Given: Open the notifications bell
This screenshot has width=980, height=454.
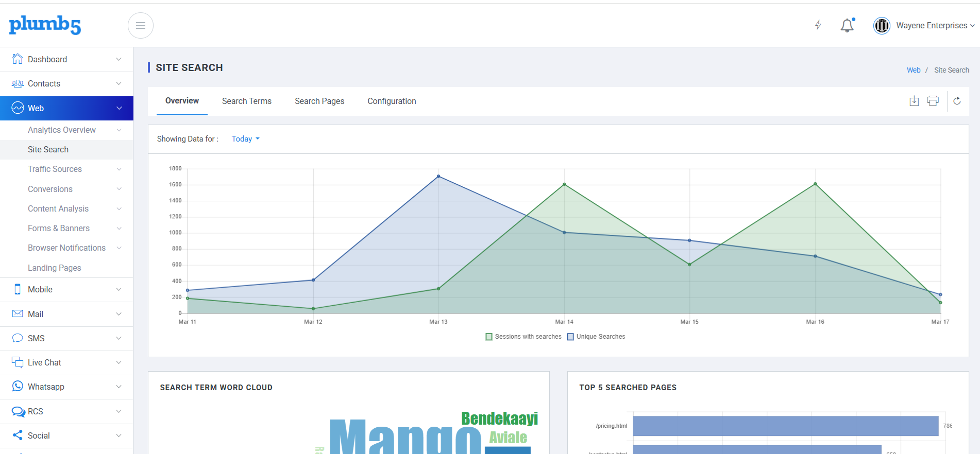Looking at the screenshot, I should (x=848, y=25).
